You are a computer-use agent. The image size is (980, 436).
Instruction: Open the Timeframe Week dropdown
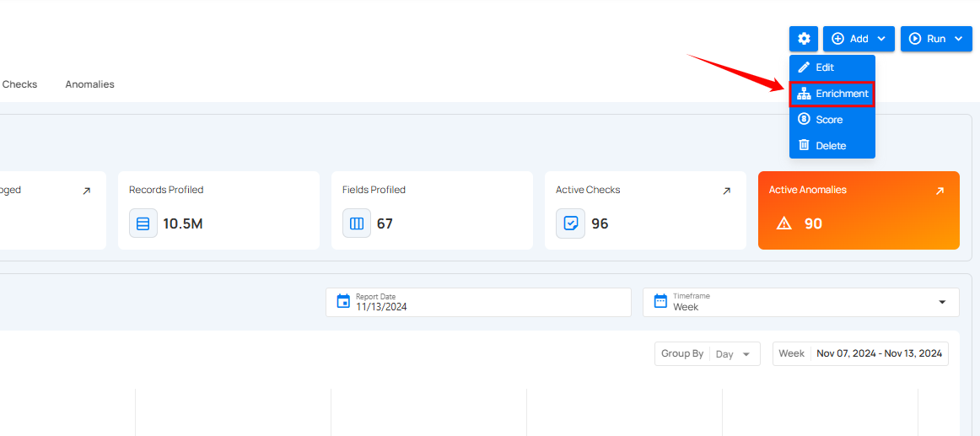pyautogui.click(x=800, y=302)
